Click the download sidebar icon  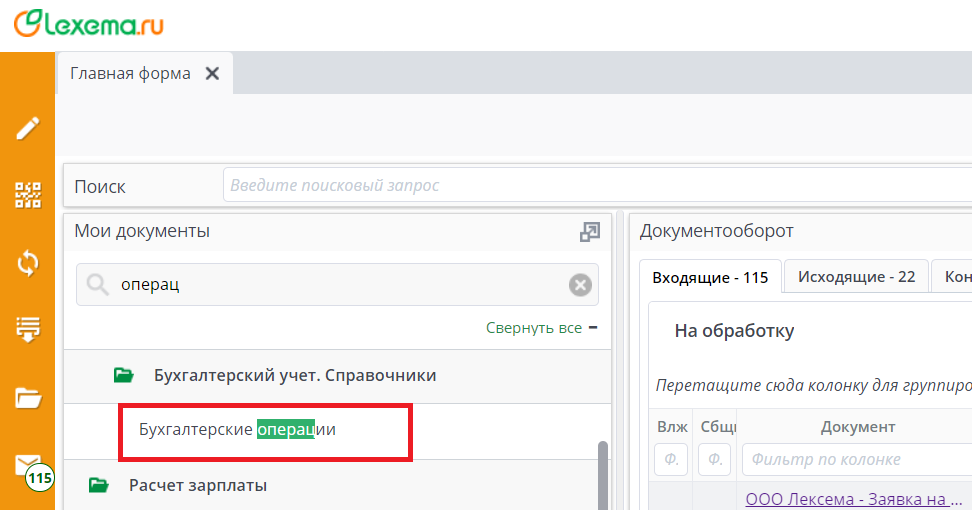pos(27,329)
